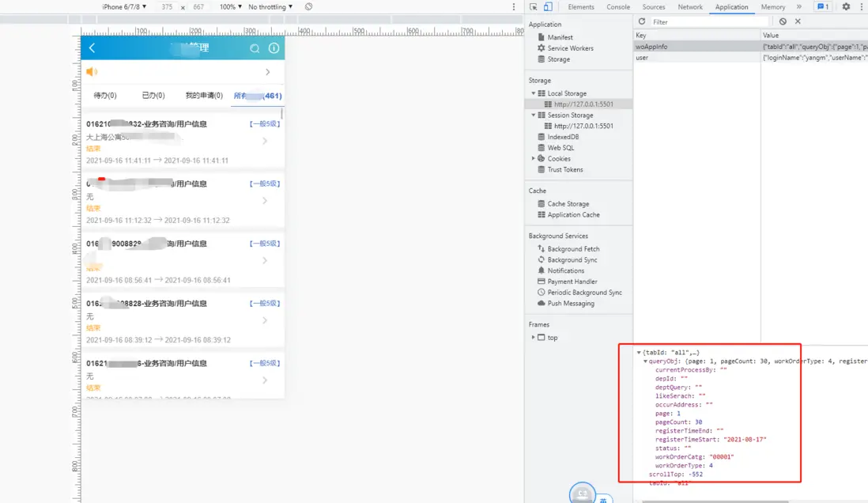Tap the orange speaker announcement icon
This screenshot has height=503, width=868.
92,71
